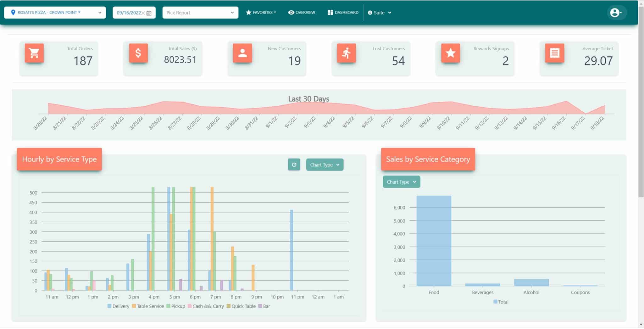The height and width of the screenshot is (329, 644).
Task: Click the Lost Customers running figure icon
Action: (346, 53)
